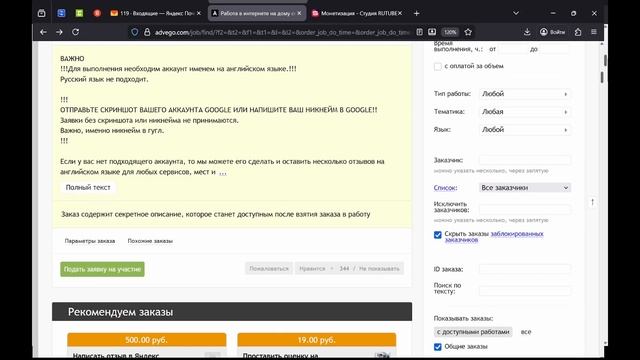Open the 'Язык' dropdown

525,130
